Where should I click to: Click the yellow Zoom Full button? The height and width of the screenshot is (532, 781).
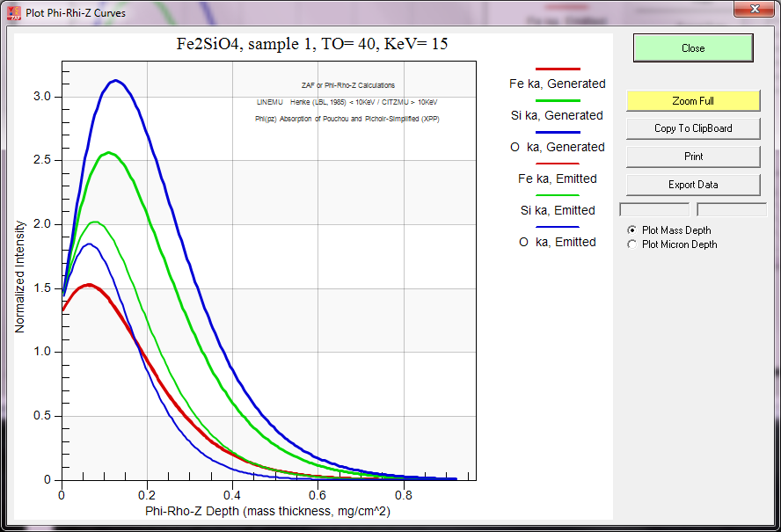[x=693, y=101]
